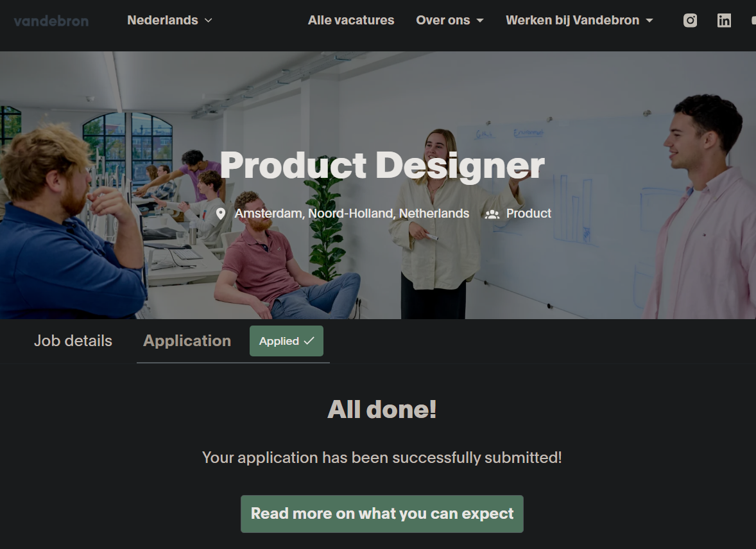This screenshot has height=549, width=756.
Task: Click the Product Designer heading
Action: click(x=382, y=166)
